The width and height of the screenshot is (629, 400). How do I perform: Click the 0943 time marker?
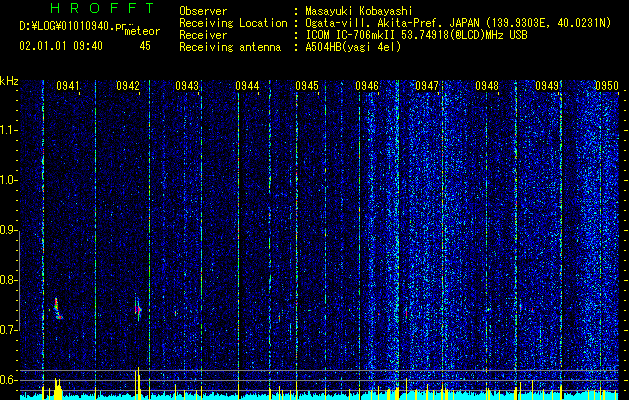click(x=187, y=86)
